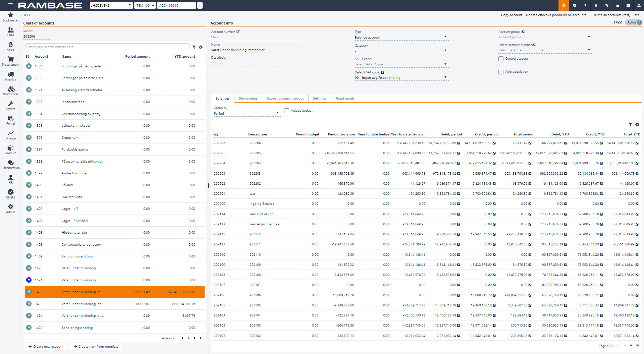Image resolution: width=644 pixels, height=354 pixels.
Task: Open the task list icon in top bar
Action: [x=618, y=5]
